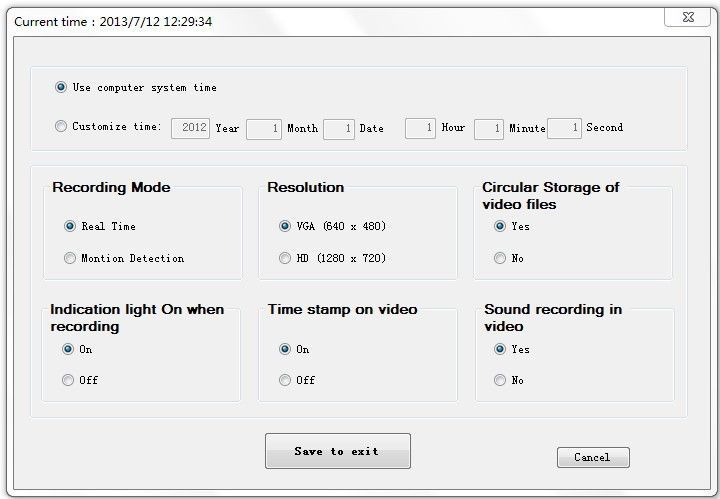Focus the Hour input field
The height and width of the screenshot is (499, 720).
point(420,128)
